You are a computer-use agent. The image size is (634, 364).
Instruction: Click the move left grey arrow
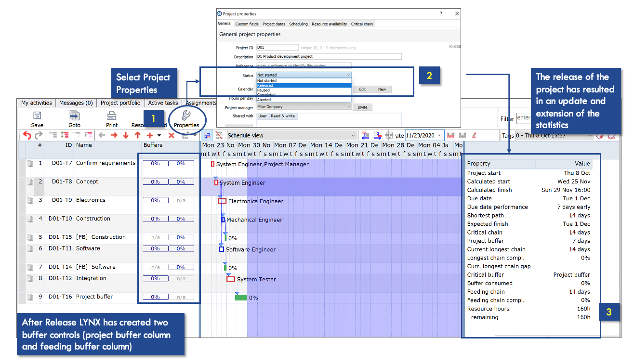pos(102,136)
